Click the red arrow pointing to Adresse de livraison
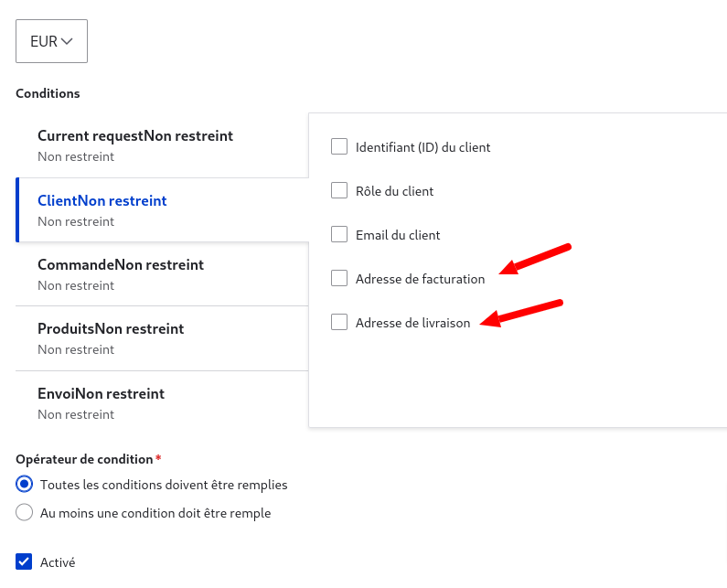This screenshot has height=588, width=727. (x=521, y=312)
